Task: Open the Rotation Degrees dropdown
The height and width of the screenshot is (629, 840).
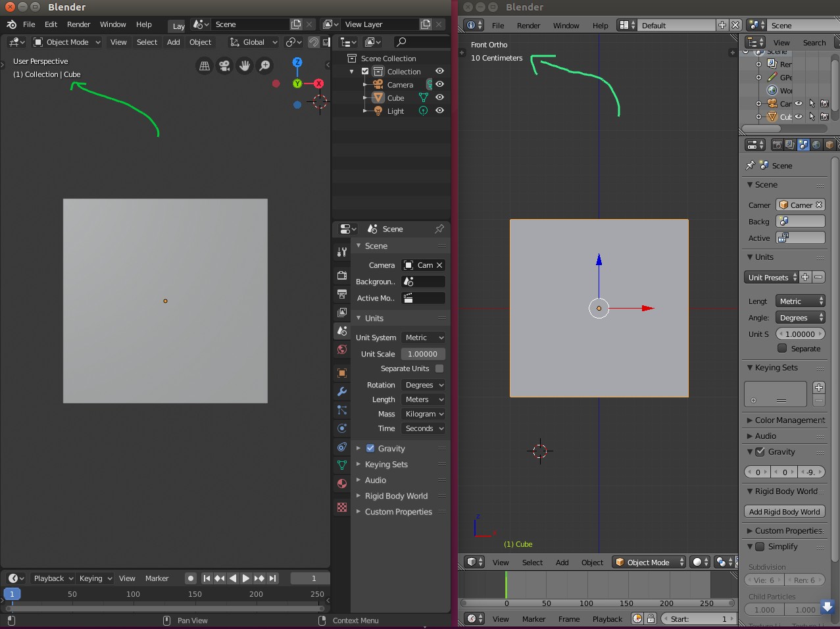Action: 424,385
